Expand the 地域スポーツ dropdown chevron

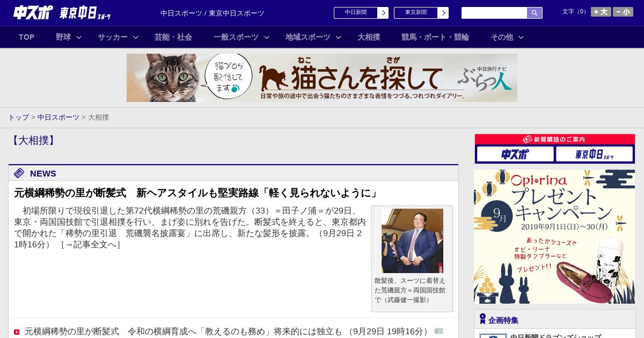[339, 37]
